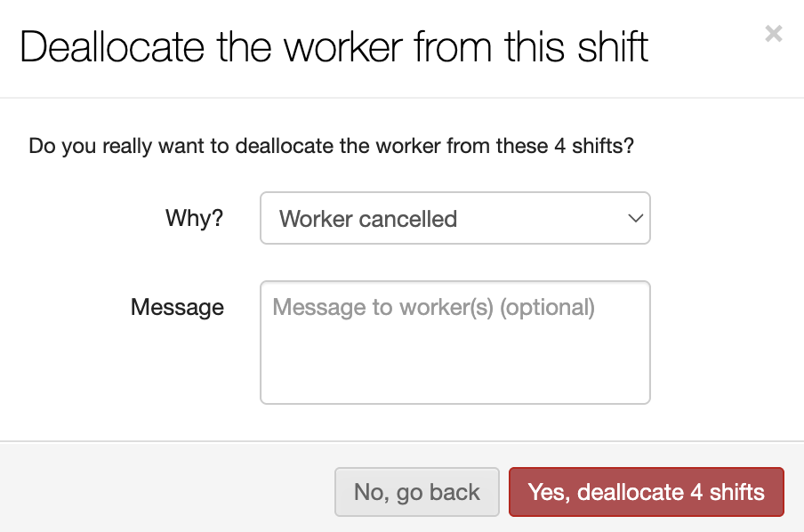
Task: Select the 'Worker cancelled' combo box
Action: (x=454, y=218)
